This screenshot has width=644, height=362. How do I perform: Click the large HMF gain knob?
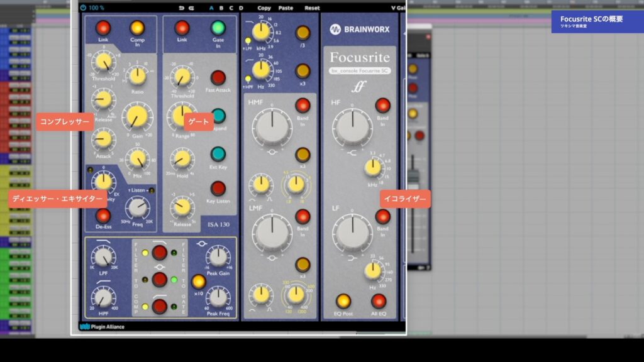(x=272, y=127)
